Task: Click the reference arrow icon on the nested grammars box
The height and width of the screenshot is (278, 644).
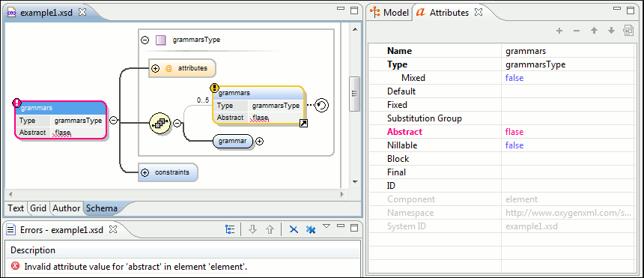Action: click(304, 123)
